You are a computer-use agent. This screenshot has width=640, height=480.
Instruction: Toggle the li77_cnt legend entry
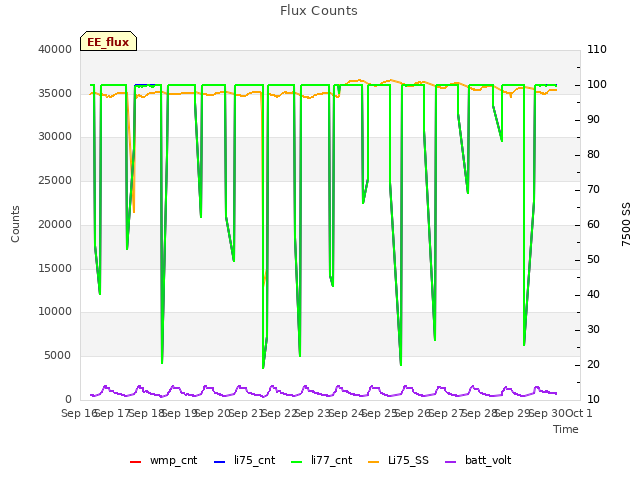click(321, 460)
